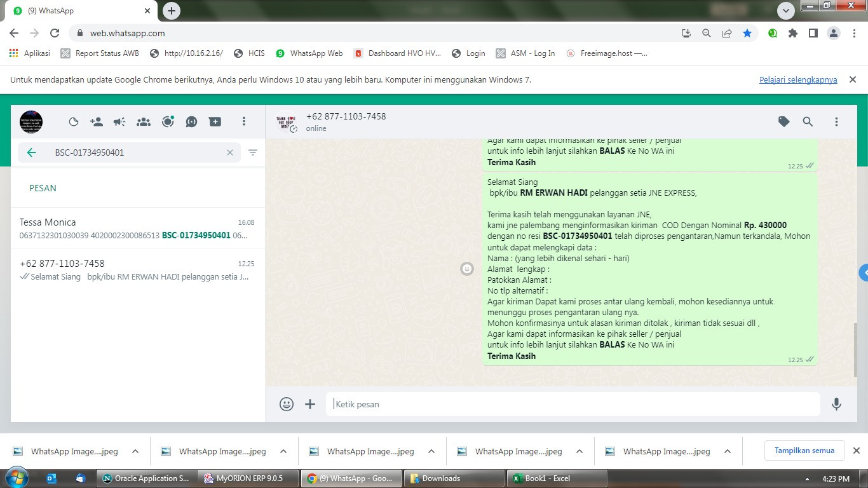This screenshot has height=488, width=868.
Task: Open Freeimage.host bookmark
Action: coord(607,53)
